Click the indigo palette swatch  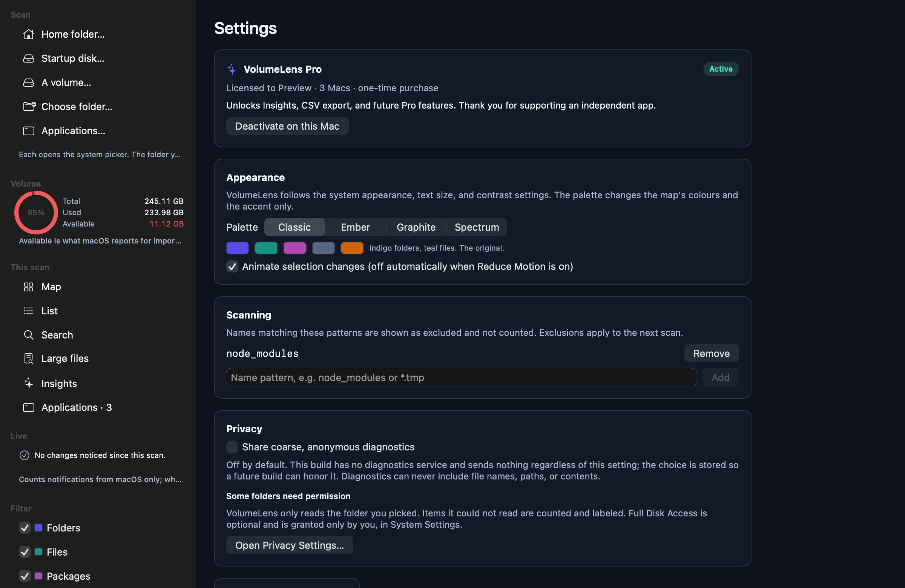click(x=238, y=248)
